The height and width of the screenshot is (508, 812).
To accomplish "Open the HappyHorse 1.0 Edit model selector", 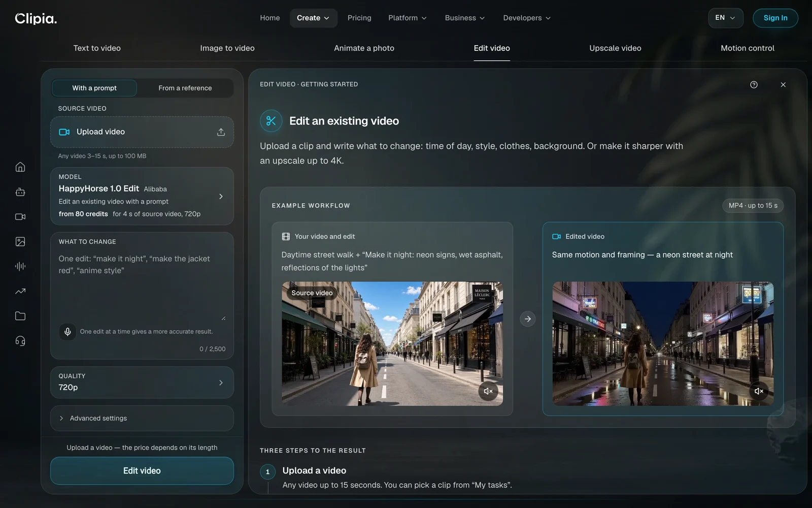I will tap(142, 196).
